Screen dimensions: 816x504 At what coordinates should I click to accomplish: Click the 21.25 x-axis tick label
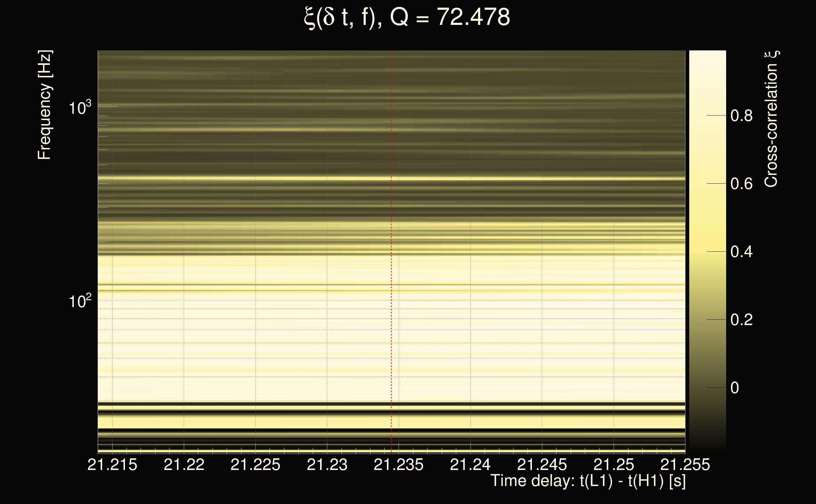(x=614, y=465)
